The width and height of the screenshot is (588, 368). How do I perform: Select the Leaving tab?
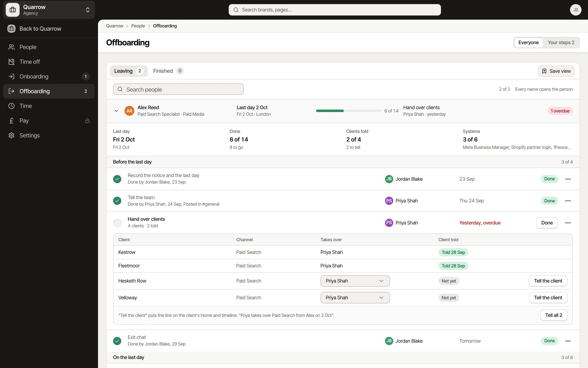point(129,71)
